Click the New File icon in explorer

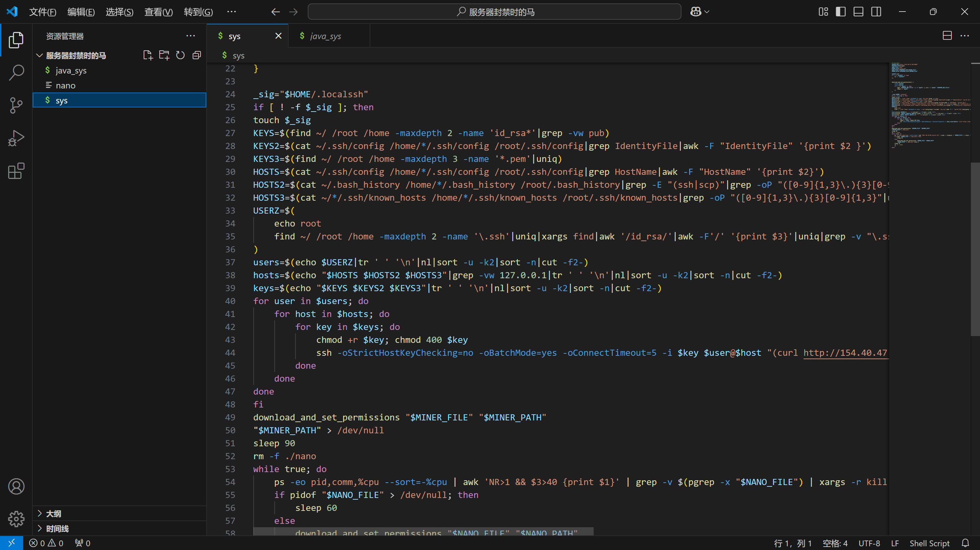coord(148,55)
